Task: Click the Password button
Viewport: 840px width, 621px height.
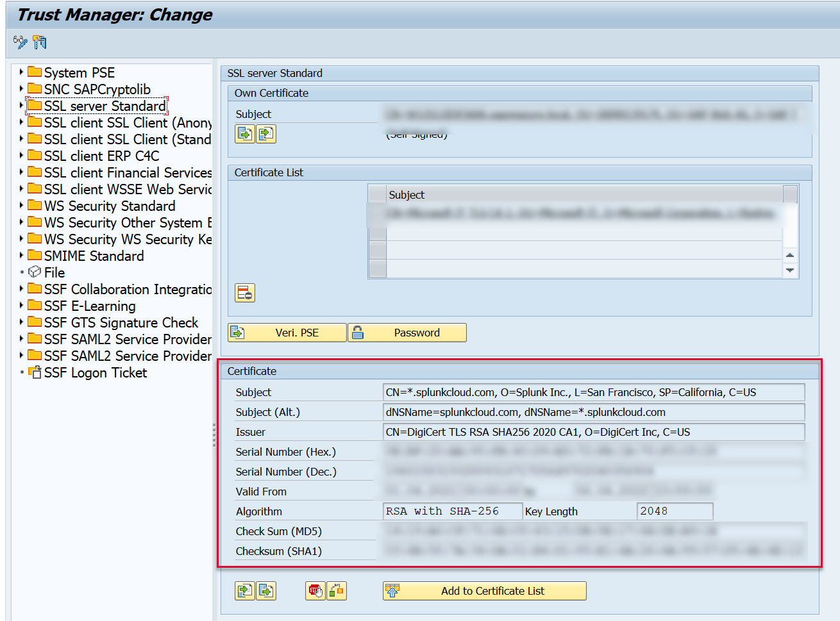Action: click(407, 333)
